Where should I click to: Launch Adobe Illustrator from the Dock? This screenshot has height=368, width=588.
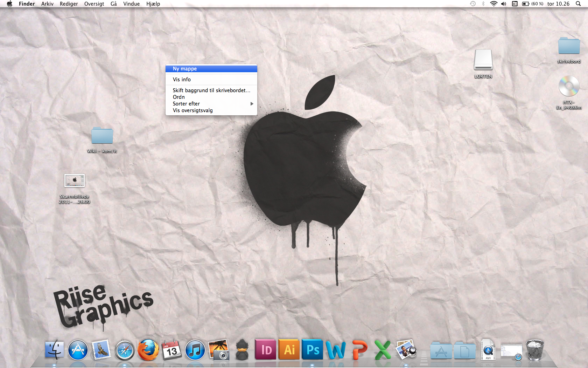pyautogui.click(x=289, y=350)
